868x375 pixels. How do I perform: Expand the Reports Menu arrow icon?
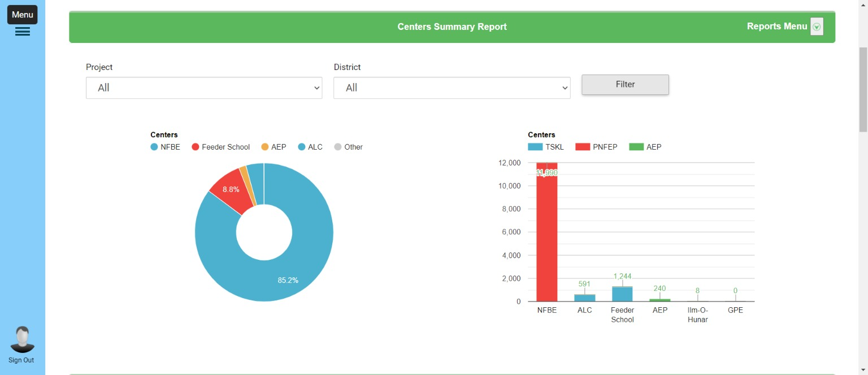(x=817, y=27)
